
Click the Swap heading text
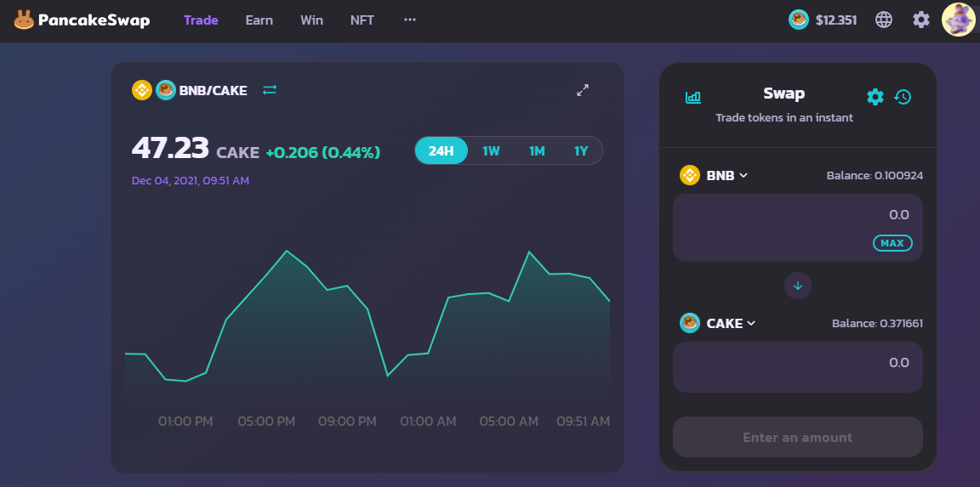coord(783,93)
